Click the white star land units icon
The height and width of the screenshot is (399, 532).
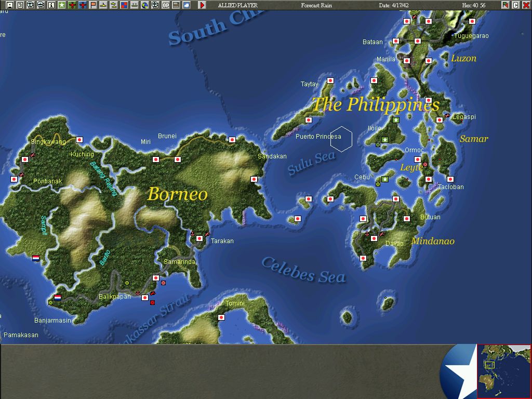click(x=62, y=5)
